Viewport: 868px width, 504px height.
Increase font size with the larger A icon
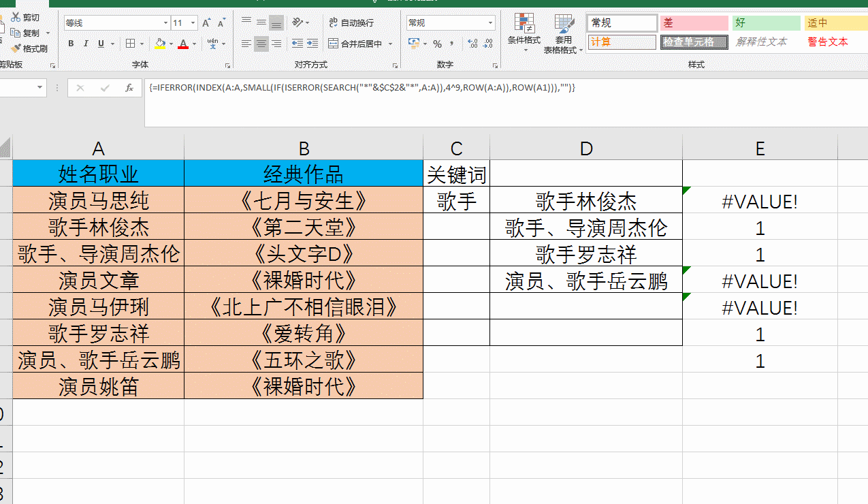206,23
